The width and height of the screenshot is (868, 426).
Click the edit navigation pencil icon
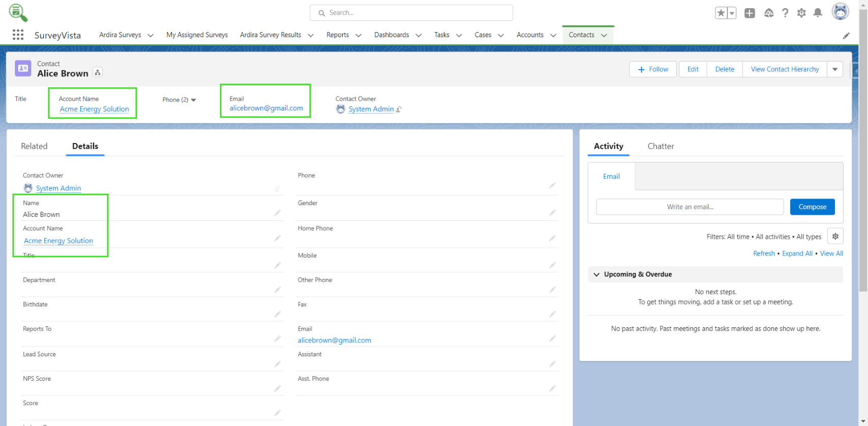(x=846, y=36)
